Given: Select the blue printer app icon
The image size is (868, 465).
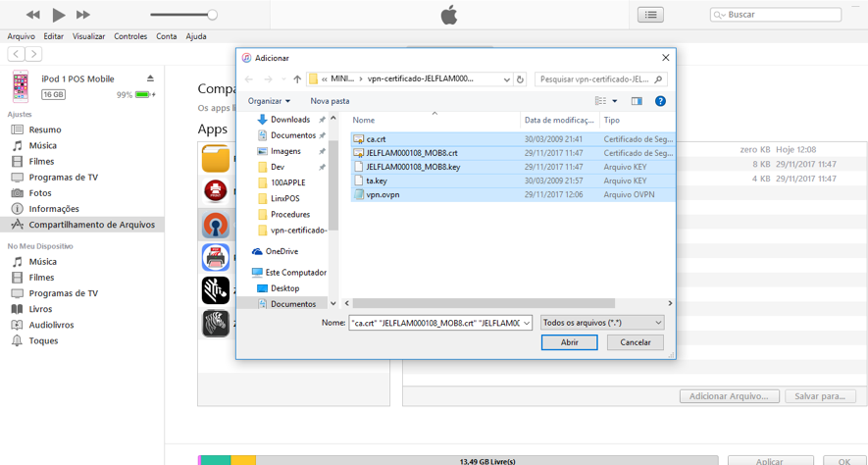Looking at the screenshot, I should tap(216, 257).
